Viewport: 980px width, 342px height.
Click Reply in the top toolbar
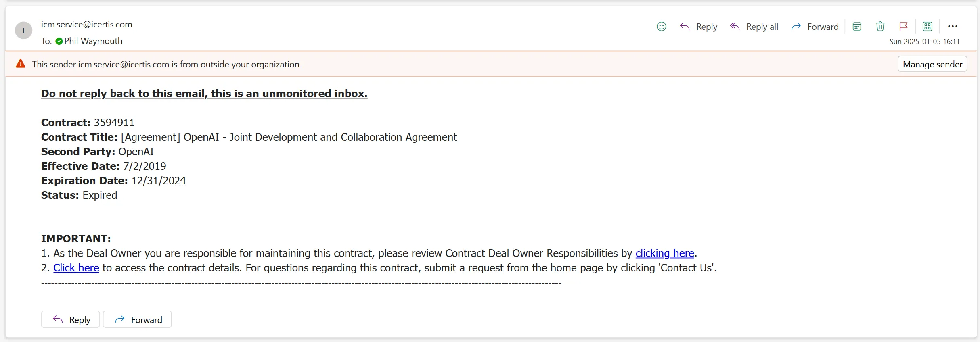point(699,27)
